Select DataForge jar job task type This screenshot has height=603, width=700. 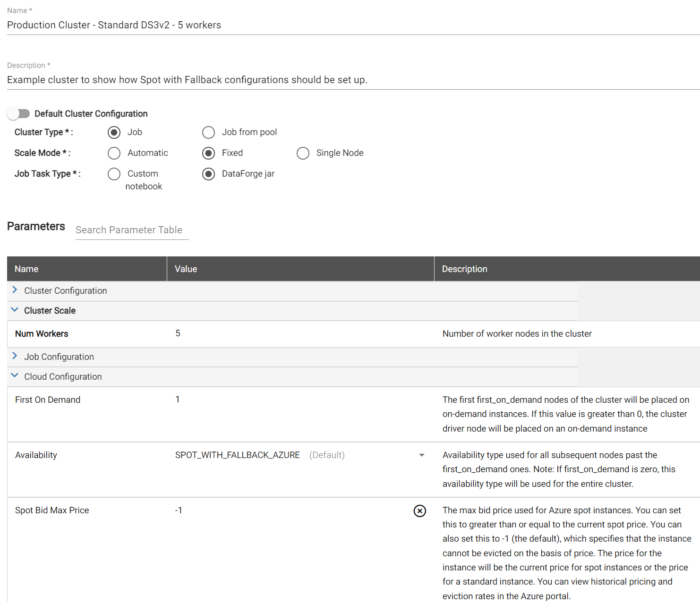208,174
